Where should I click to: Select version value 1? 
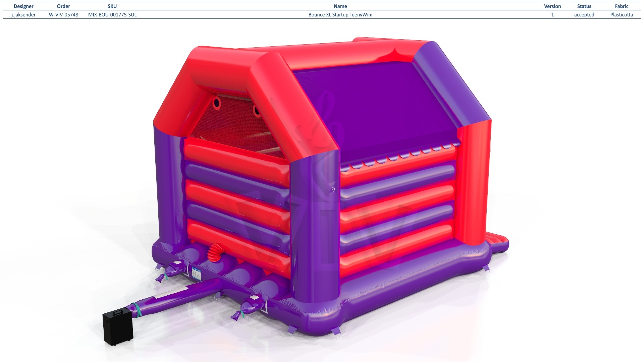pos(552,15)
